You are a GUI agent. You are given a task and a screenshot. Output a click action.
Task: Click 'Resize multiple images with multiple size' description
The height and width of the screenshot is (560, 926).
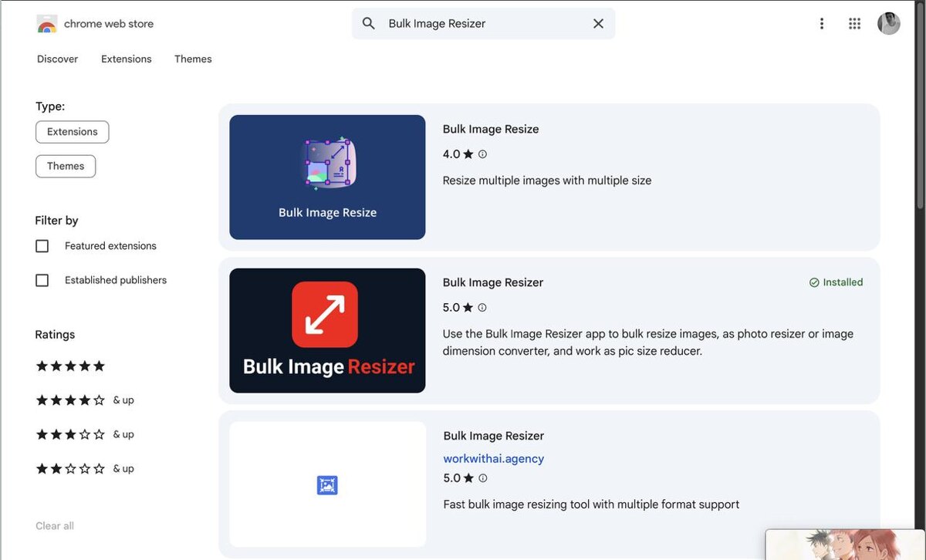pos(547,180)
